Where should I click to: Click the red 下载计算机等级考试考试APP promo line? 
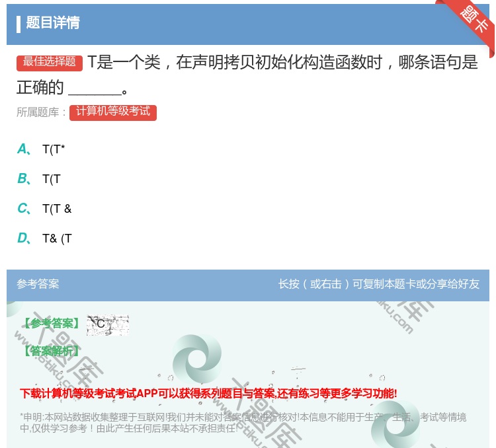pyautogui.click(x=208, y=393)
